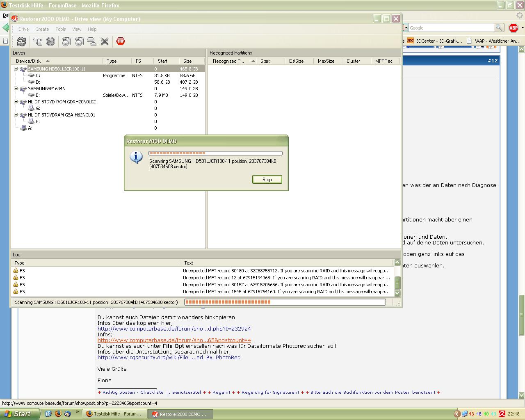Click the blue info icon in scan dialog

click(136, 157)
